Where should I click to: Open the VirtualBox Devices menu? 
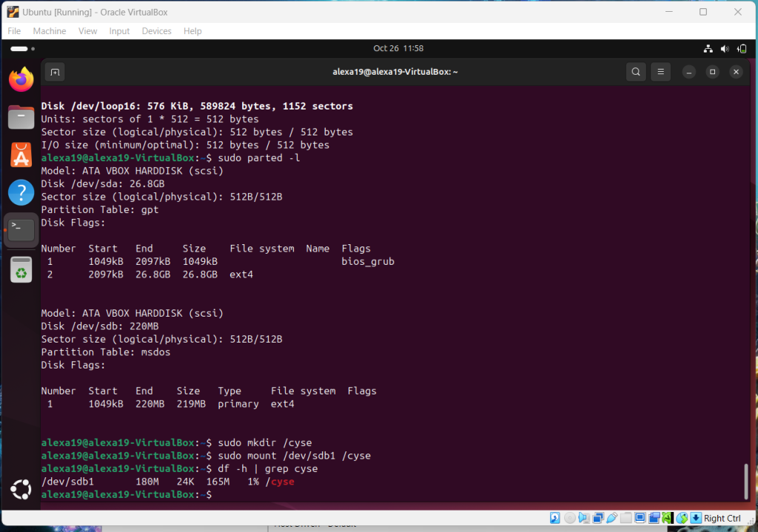(x=156, y=31)
